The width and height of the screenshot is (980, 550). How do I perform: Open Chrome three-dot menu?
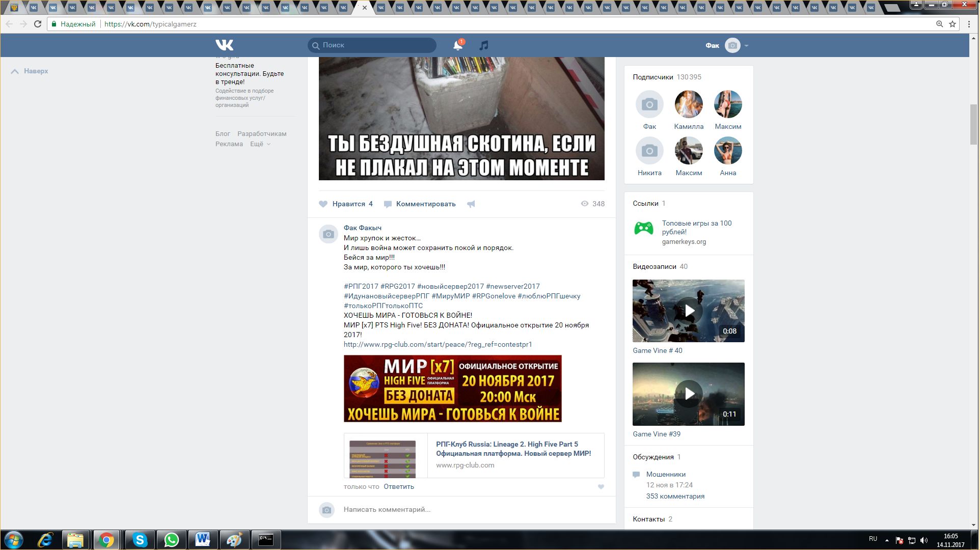[969, 24]
